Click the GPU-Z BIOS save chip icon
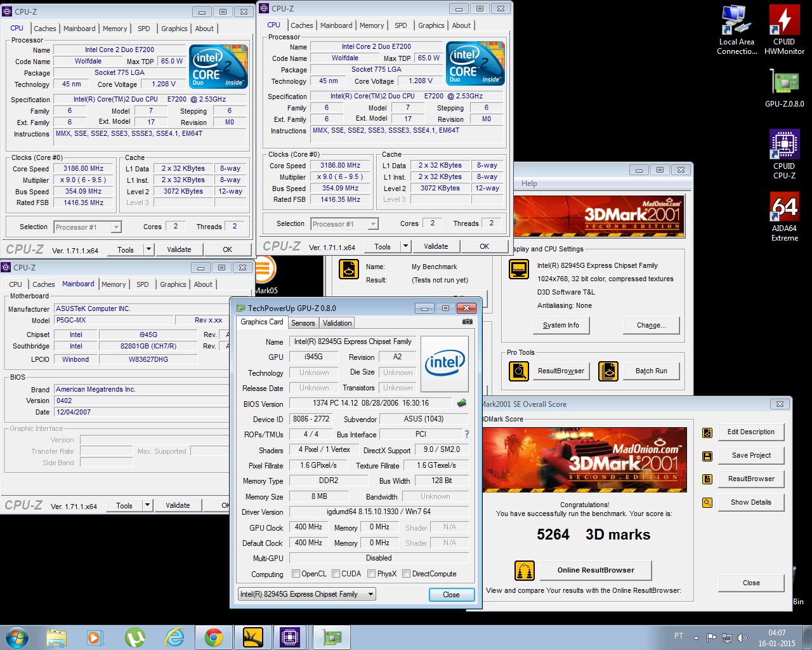812x650 pixels. (462, 402)
